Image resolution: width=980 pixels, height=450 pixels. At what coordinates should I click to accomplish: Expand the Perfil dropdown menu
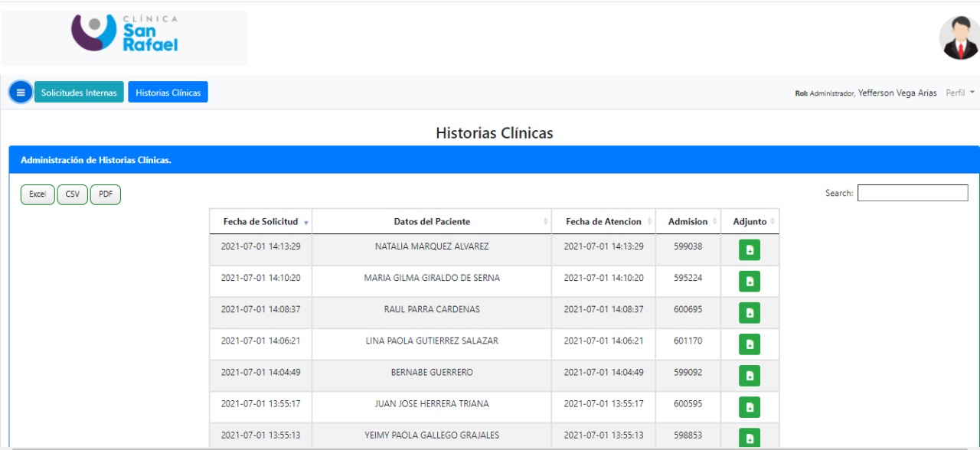(960, 93)
